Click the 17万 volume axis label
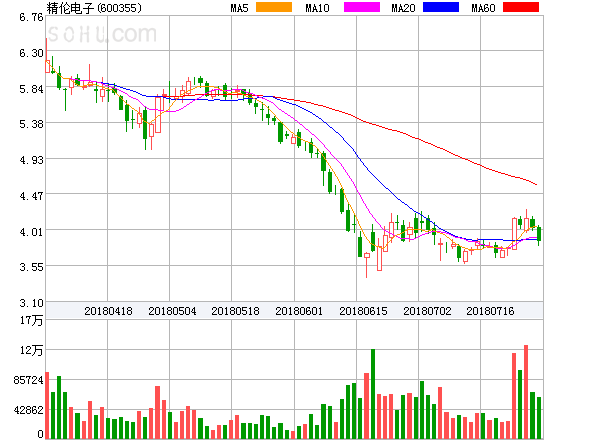This screenshot has height=440, width=600. pyautogui.click(x=31, y=320)
